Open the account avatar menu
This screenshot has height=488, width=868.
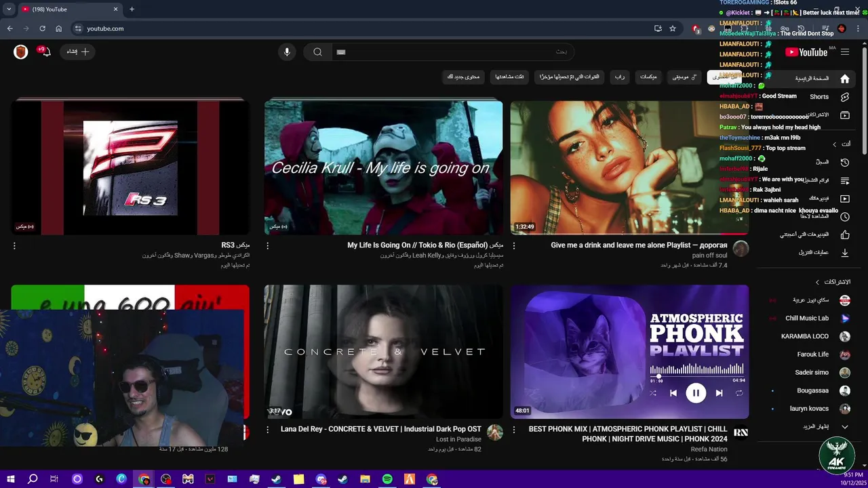point(20,52)
